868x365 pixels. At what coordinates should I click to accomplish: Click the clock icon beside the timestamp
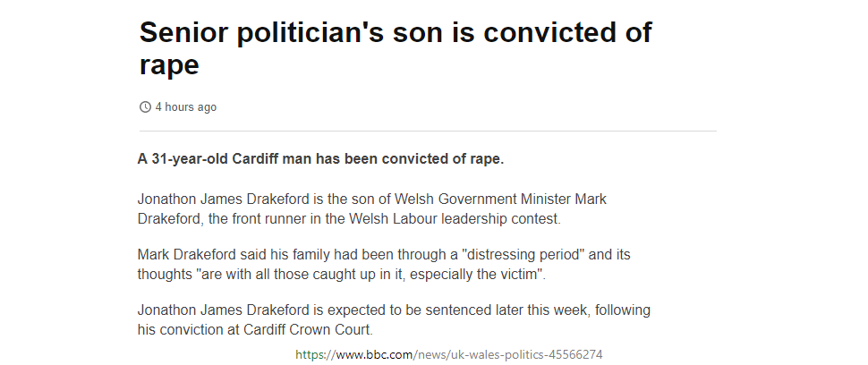[x=145, y=106]
